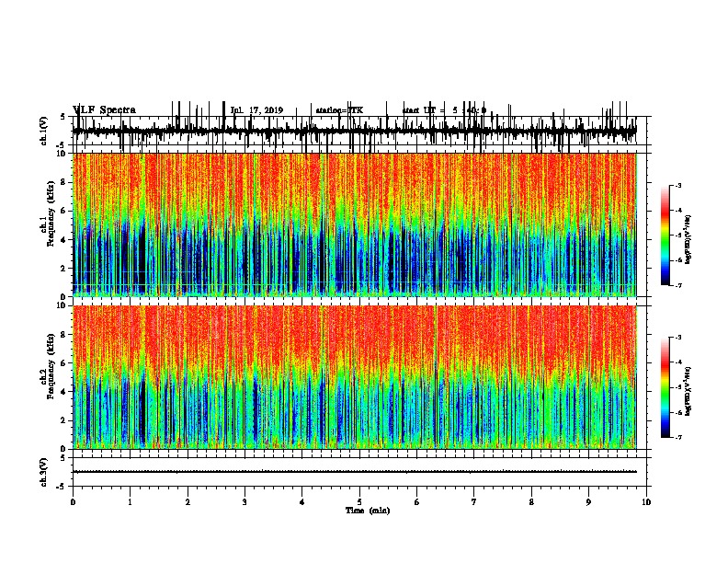Image resolution: width=728 pixels, height=563 pixels.
Task: Click the "-7" label on ch.2 color bar
Action: click(x=677, y=438)
